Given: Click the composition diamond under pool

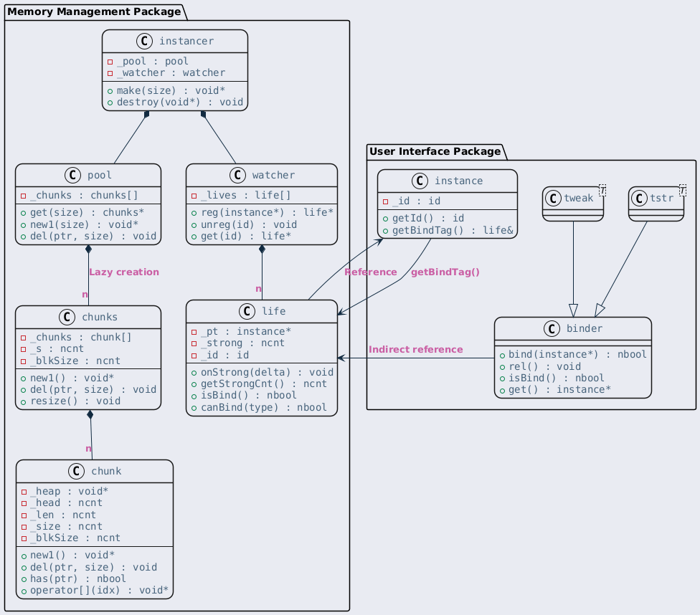Looking at the screenshot, I should point(88,249).
